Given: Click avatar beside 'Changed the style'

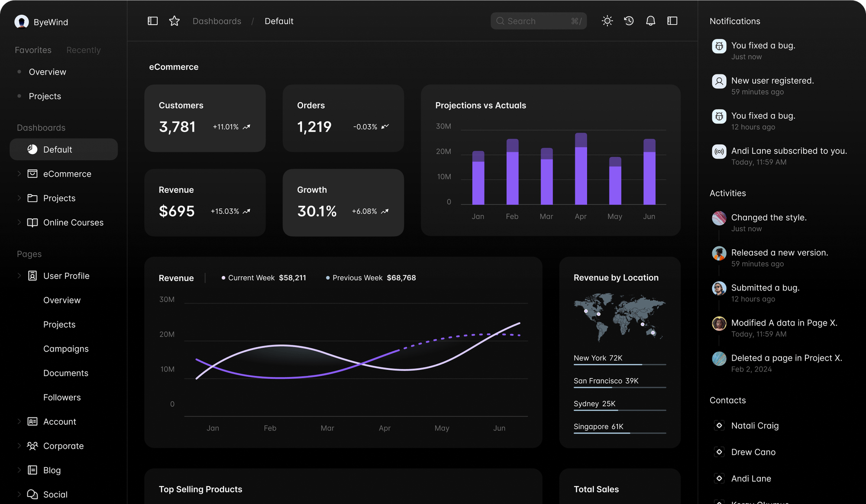Looking at the screenshot, I should point(719,218).
